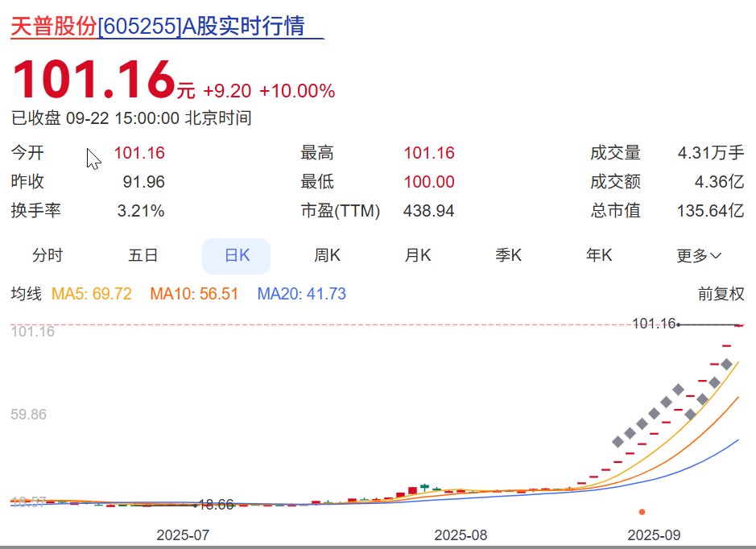Click the 已收盘 09-22 closing time text
The width and height of the screenshot is (756, 549).
click(x=131, y=118)
